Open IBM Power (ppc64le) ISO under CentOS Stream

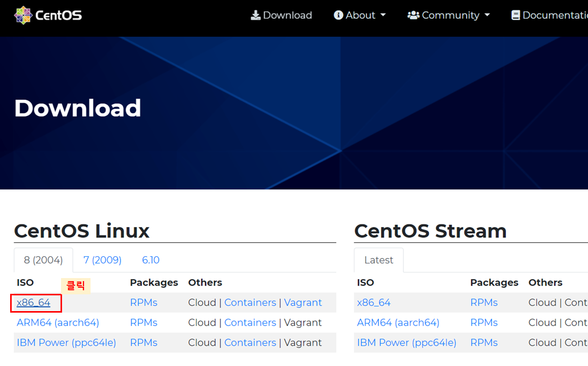tap(407, 343)
